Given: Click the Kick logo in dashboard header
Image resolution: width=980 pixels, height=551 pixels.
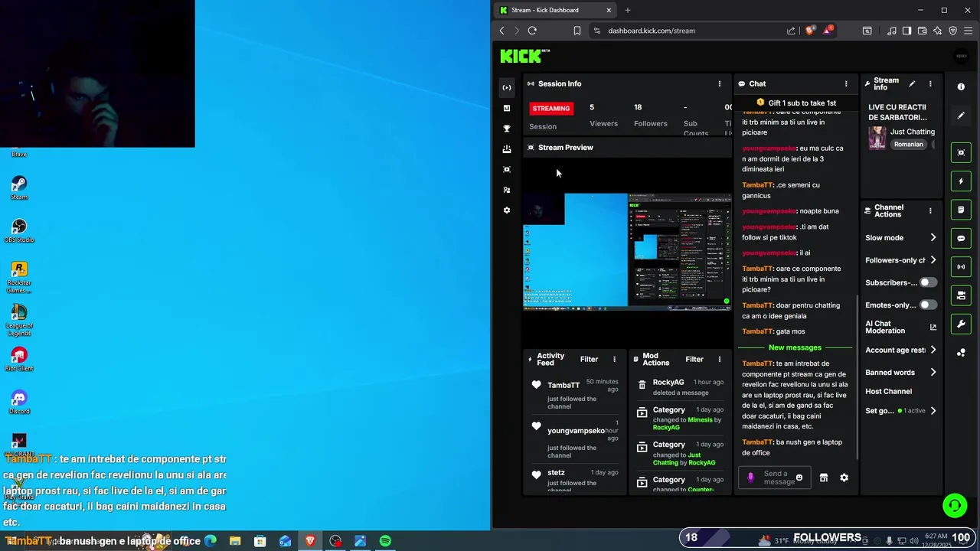Looking at the screenshot, I should pos(524,56).
